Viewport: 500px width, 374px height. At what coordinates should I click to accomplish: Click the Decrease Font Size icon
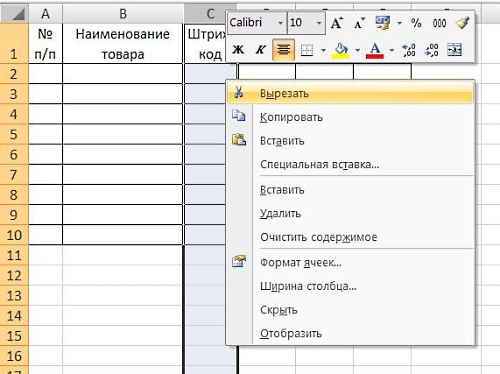(x=359, y=23)
